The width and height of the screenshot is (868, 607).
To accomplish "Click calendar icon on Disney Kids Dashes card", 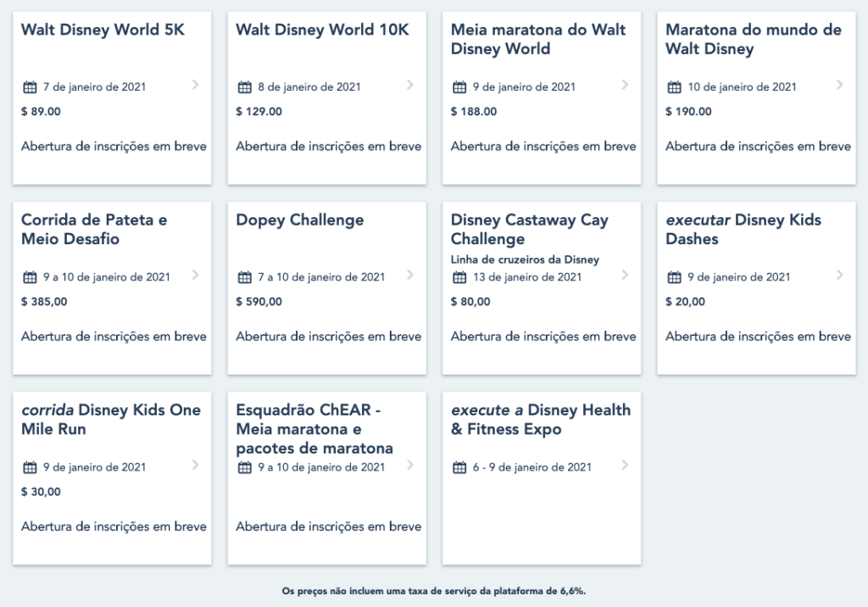I will [674, 277].
